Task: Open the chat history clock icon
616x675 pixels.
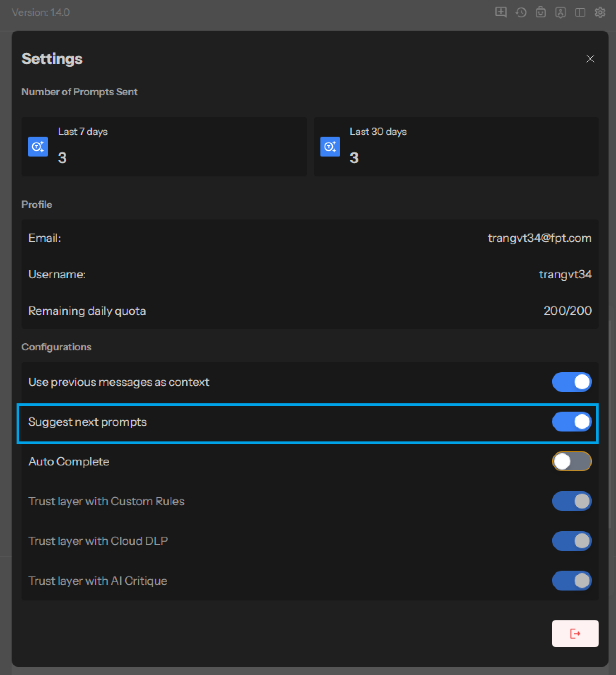Action: click(521, 12)
